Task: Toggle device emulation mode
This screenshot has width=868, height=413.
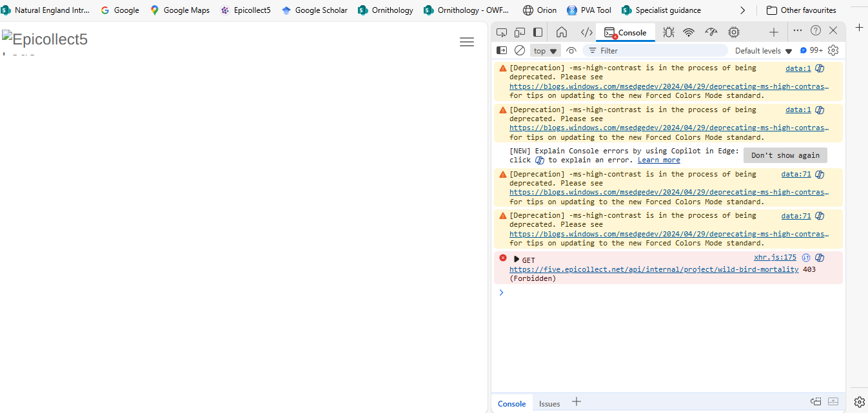Action: tap(520, 32)
